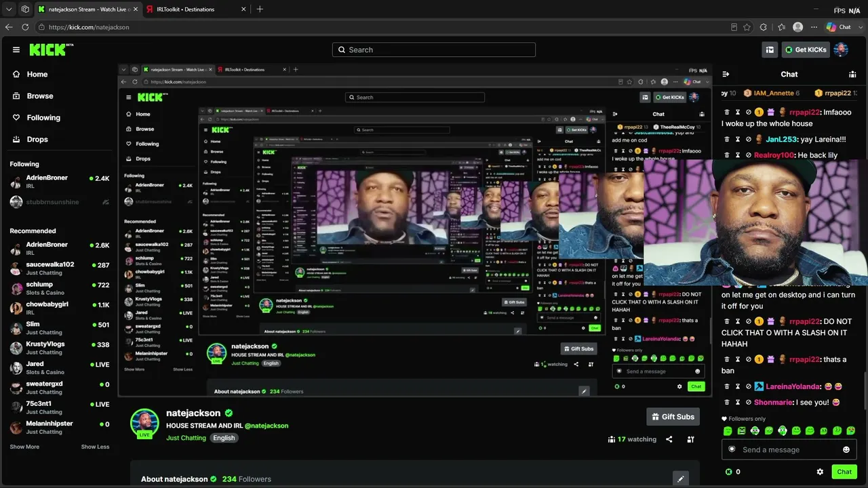The image size is (868, 488).
Task: Open the tab search dropdown in the tab strip
Action: [9, 9]
